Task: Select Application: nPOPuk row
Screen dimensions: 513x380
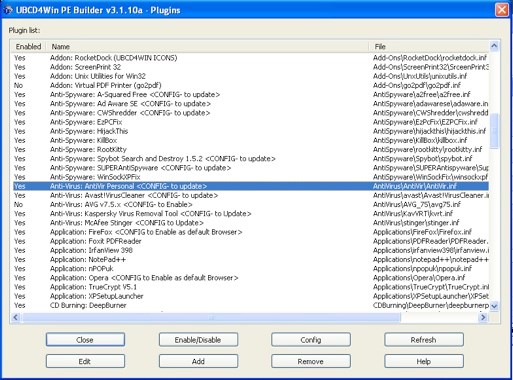Action: pos(251,269)
